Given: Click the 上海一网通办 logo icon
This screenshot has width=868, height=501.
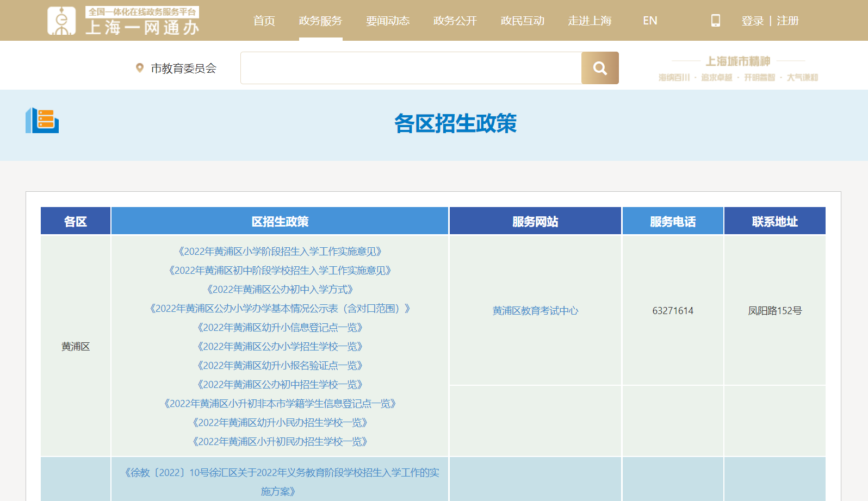Looking at the screenshot, I should 61,21.
